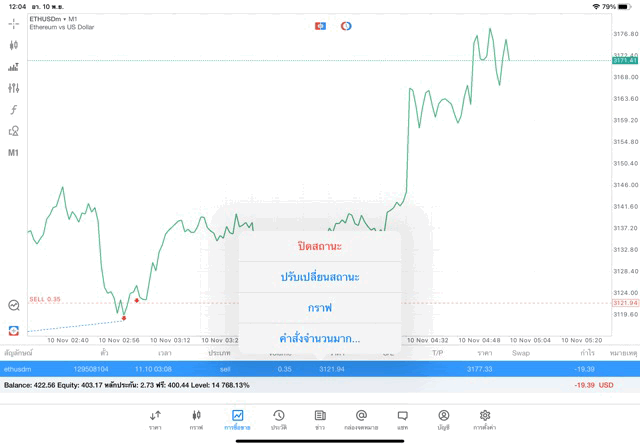The image size is (640, 447).
Task: Change chart type via candlestick icon
Action: click(x=14, y=45)
